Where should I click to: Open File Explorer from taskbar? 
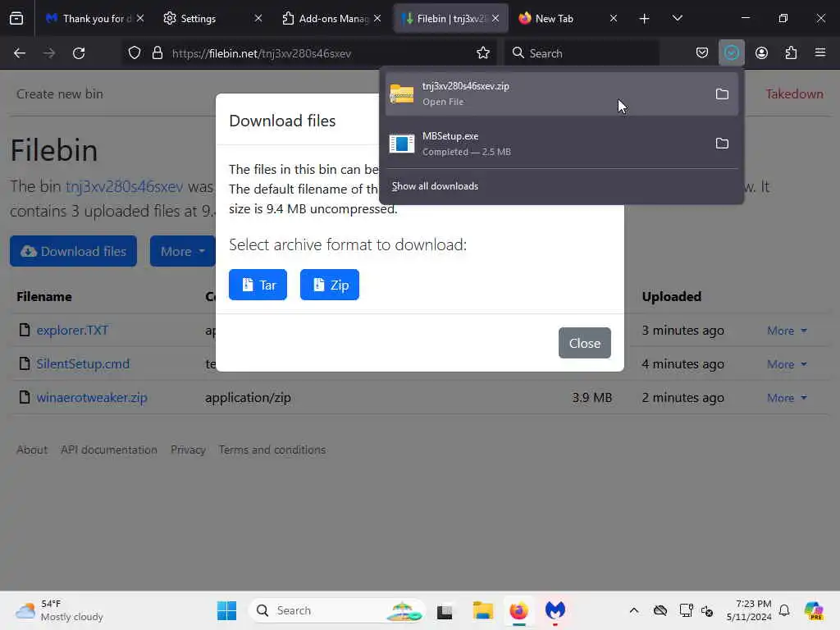[x=482, y=610]
